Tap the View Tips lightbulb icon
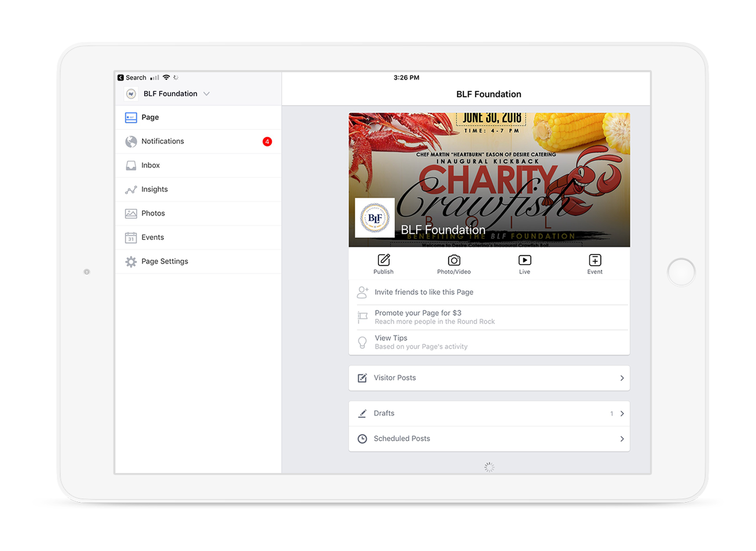The width and height of the screenshot is (756, 551). coord(362,342)
